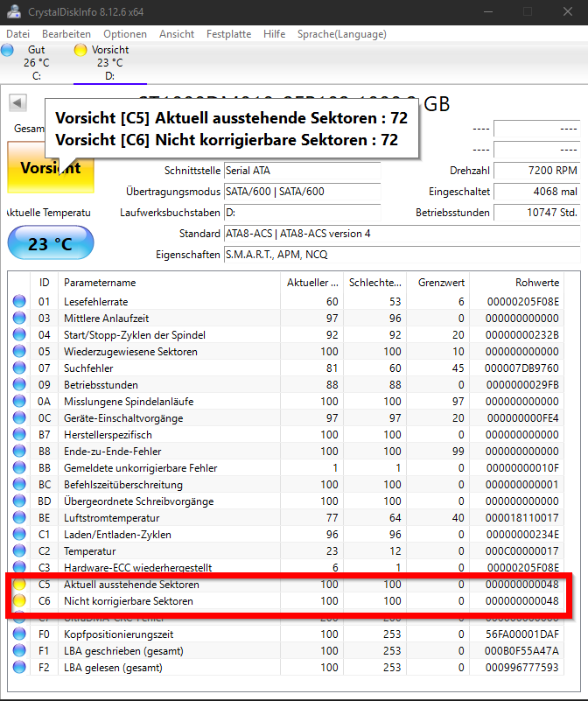
Task: Click status icon of Befehlszeitüberschreitung row
Action: (19, 484)
